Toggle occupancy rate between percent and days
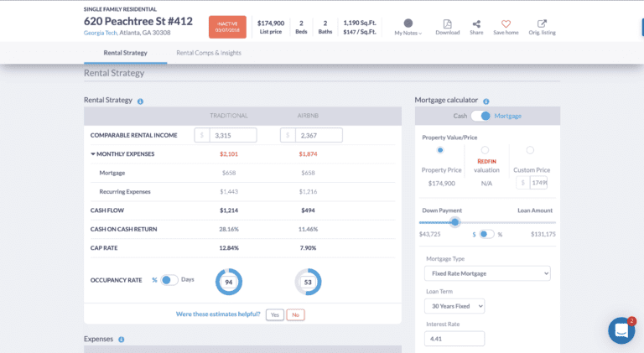The width and height of the screenshot is (644, 353). pyautogui.click(x=169, y=280)
